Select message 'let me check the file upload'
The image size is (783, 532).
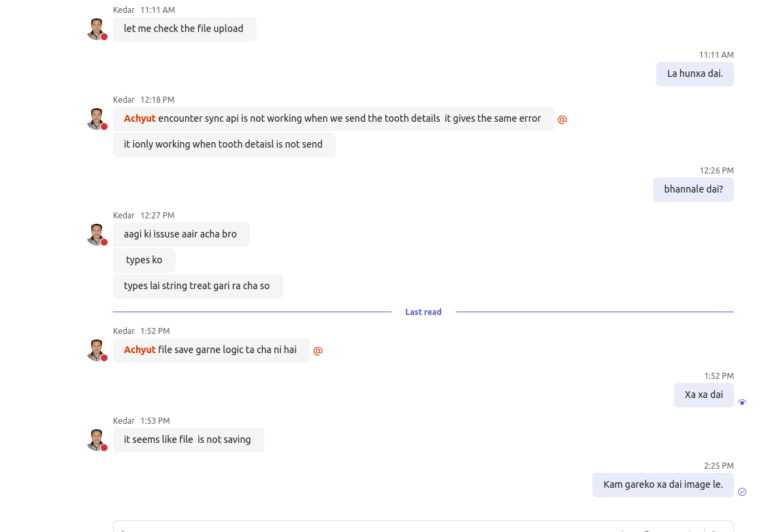184,29
